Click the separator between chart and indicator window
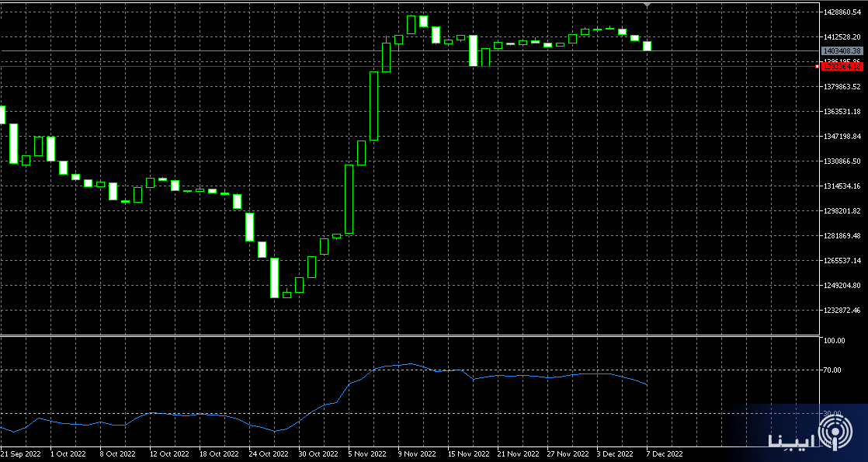Image resolution: width=868 pixels, height=462 pixels. (410, 335)
